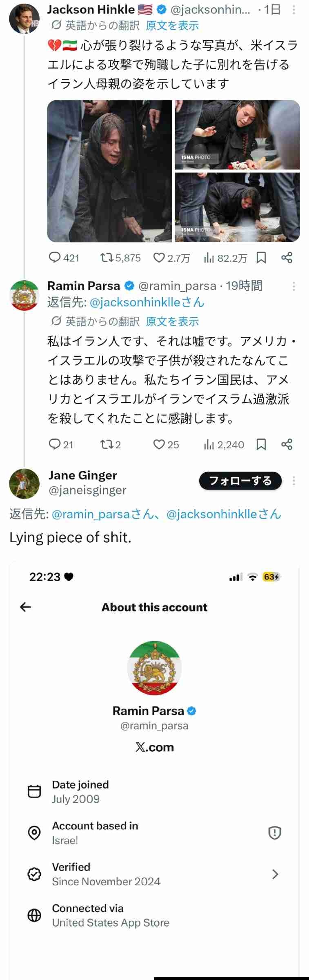The width and height of the screenshot is (309, 980).
Task: Show original text of Jackson Hinkle's post
Action: (172, 26)
